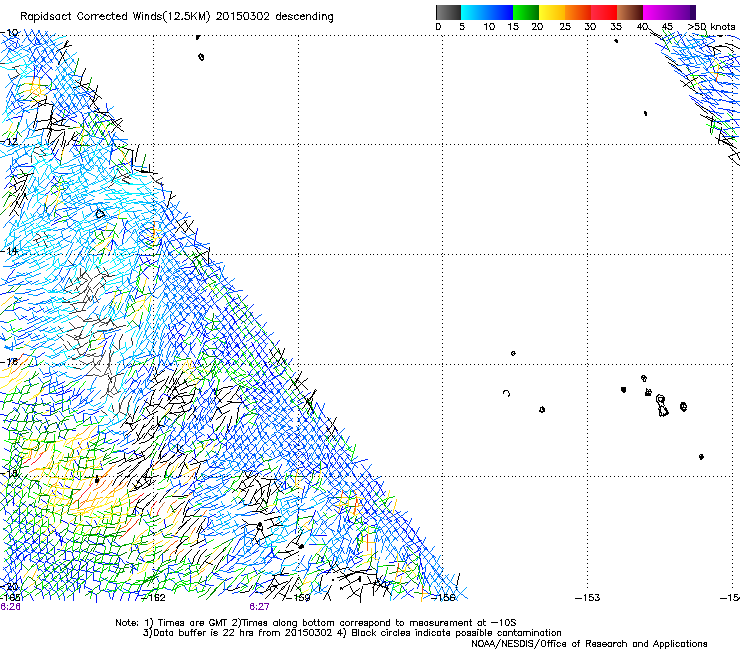Click the 'NOAA/NESDIS/Office of Research and Applications' credit

tap(589, 644)
